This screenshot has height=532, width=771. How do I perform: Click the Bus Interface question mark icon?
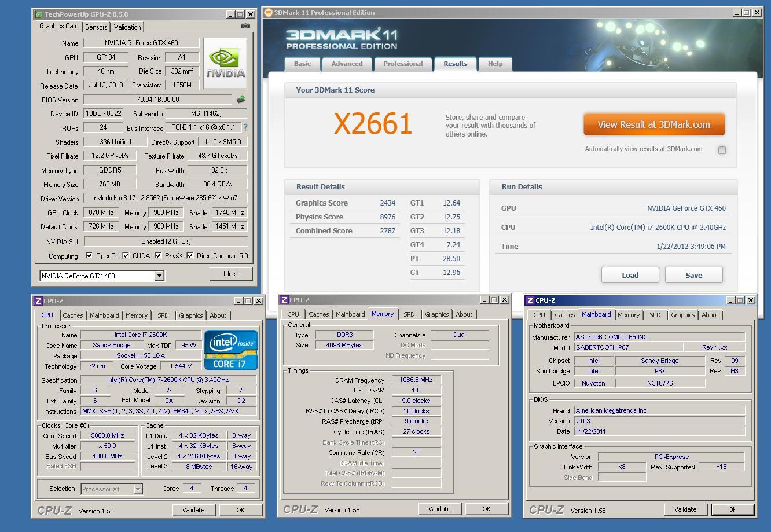(x=245, y=127)
